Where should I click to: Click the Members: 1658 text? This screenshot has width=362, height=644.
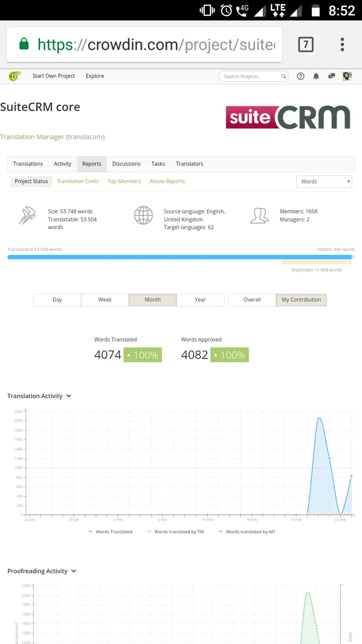click(299, 211)
